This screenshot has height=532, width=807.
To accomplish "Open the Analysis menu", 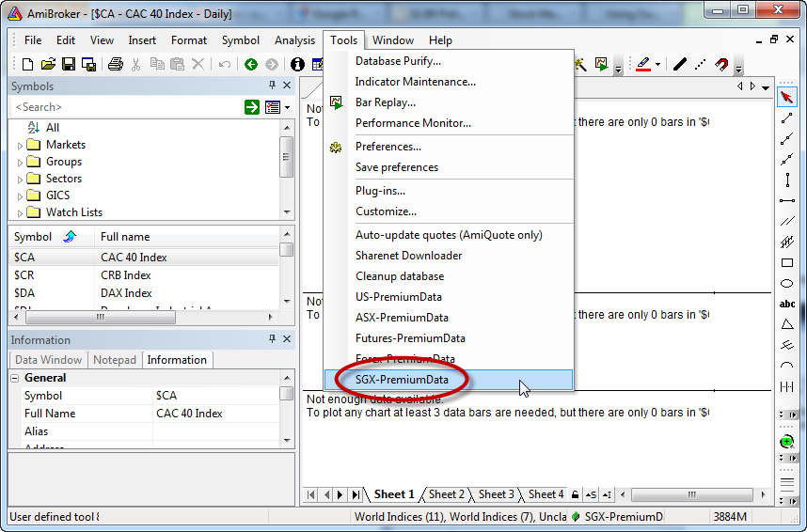I will click(x=294, y=40).
